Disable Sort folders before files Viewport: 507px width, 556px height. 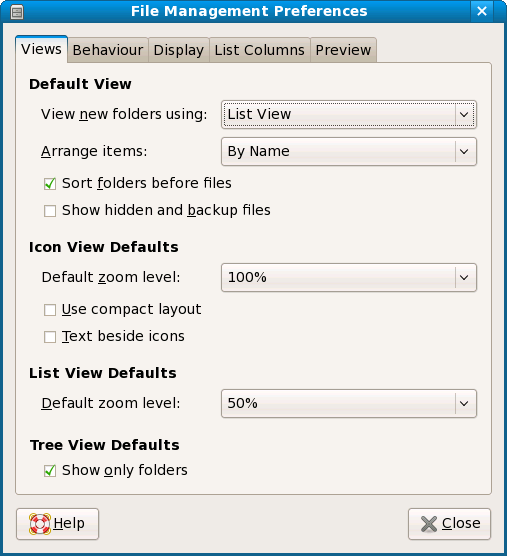pos(50,184)
